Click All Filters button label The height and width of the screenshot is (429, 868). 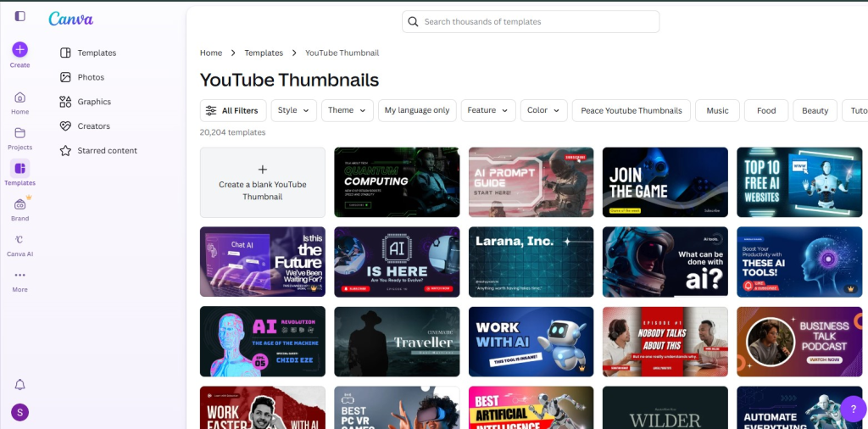(x=240, y=110)
